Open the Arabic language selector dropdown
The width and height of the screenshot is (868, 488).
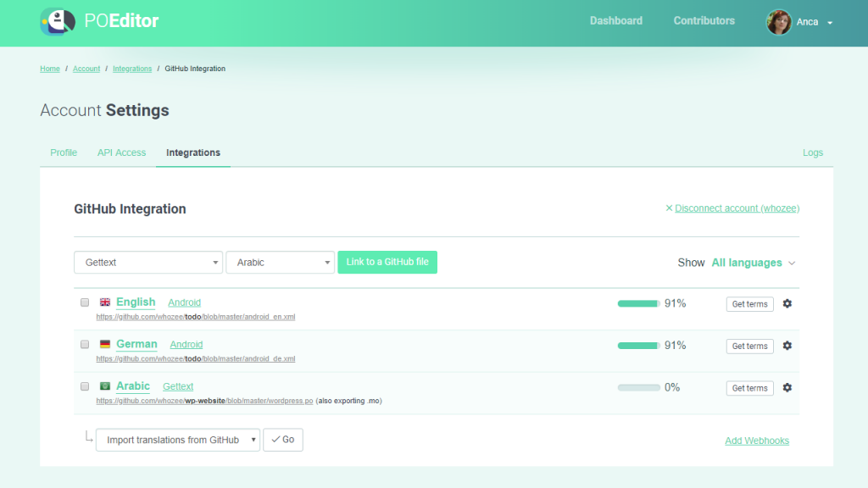pos(280,262)
